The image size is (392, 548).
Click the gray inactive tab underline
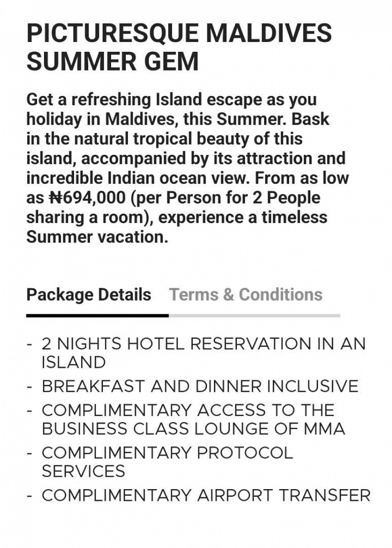click(254, 315)
